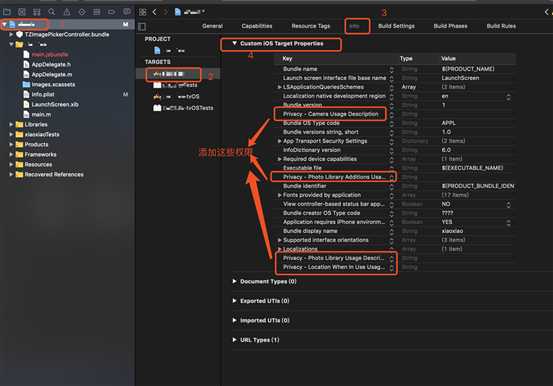Open the Report navigator speech-bubble icon
Viewport: 553px width, 386px height.
coord(127,12)
